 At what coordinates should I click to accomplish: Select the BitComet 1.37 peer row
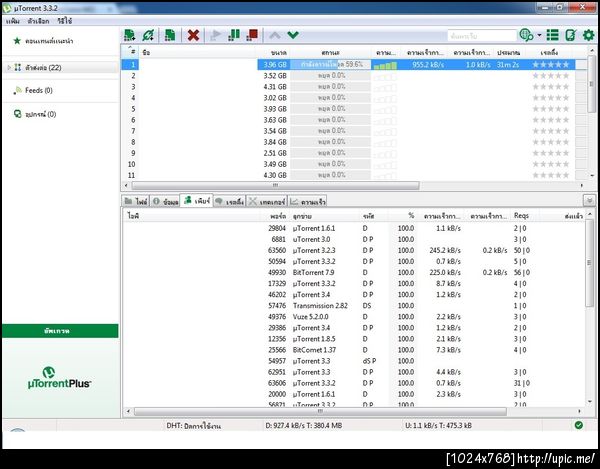pyautogui.click(x=354, y=350)
